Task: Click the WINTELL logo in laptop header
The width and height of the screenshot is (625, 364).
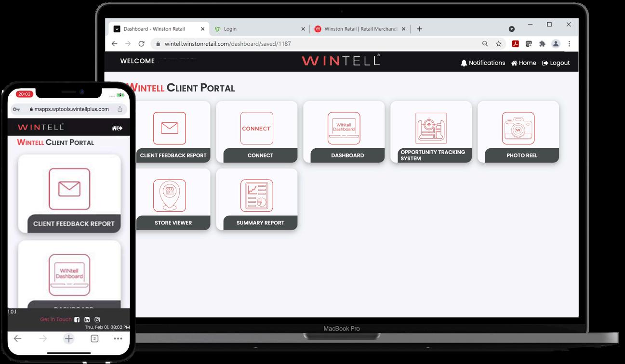Action: pyautogui.click(x=341, y=60)
